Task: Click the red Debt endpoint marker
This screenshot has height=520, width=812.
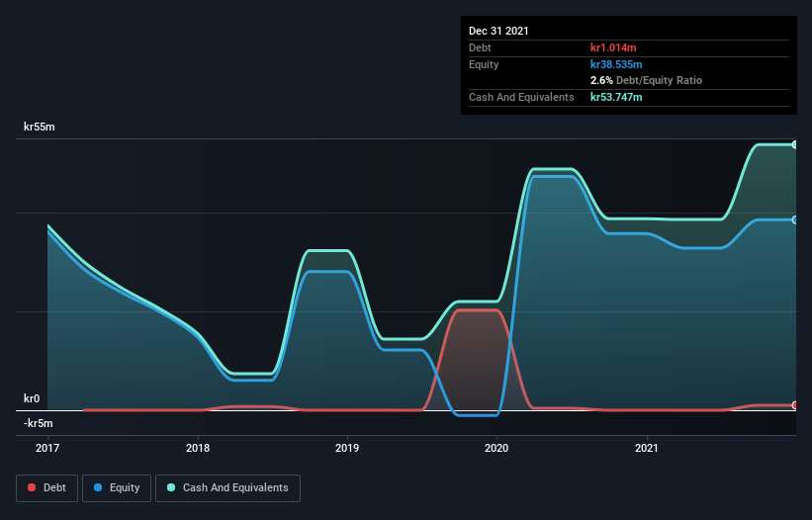Action: click(x=795, y=405)
